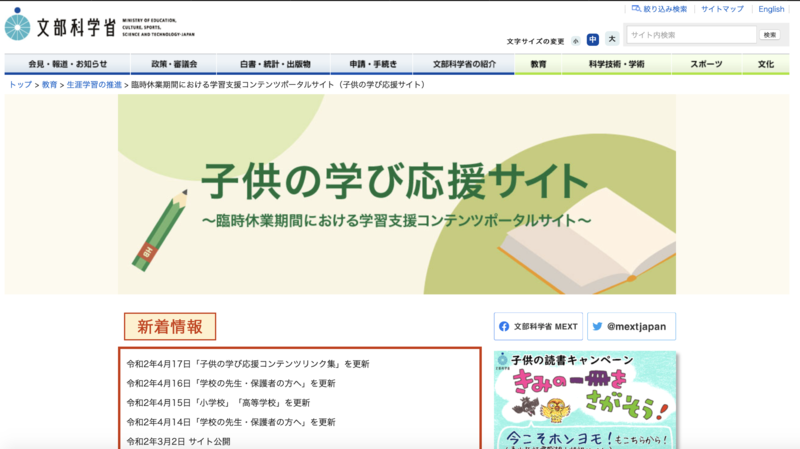
Task: Click the サイト内検索 search input field
Action: point(691,35)
